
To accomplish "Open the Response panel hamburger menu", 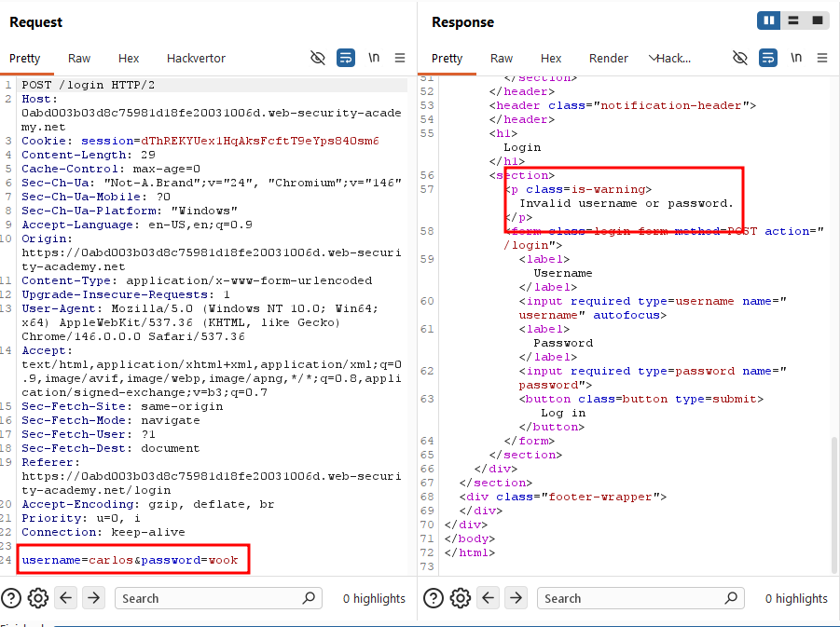I will point(821,58).
